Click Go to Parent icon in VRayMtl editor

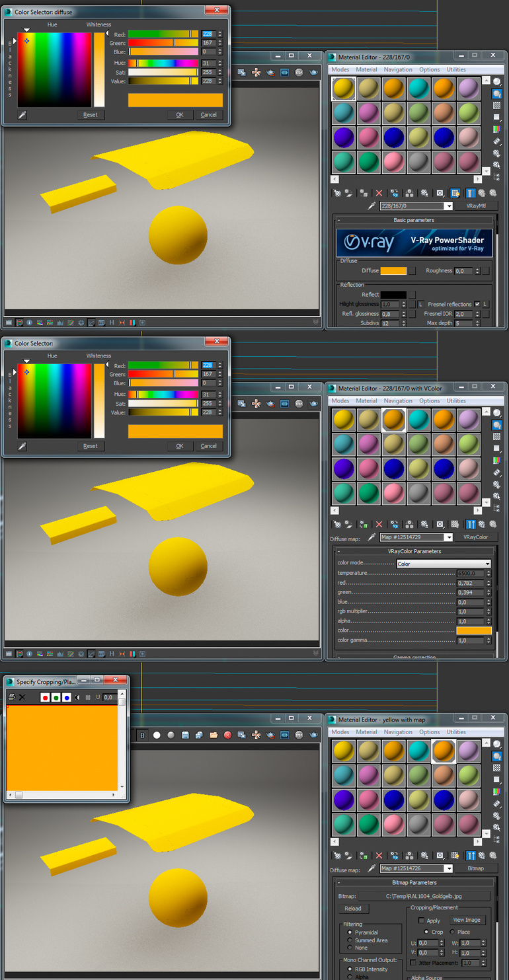(x=481, y=194)
